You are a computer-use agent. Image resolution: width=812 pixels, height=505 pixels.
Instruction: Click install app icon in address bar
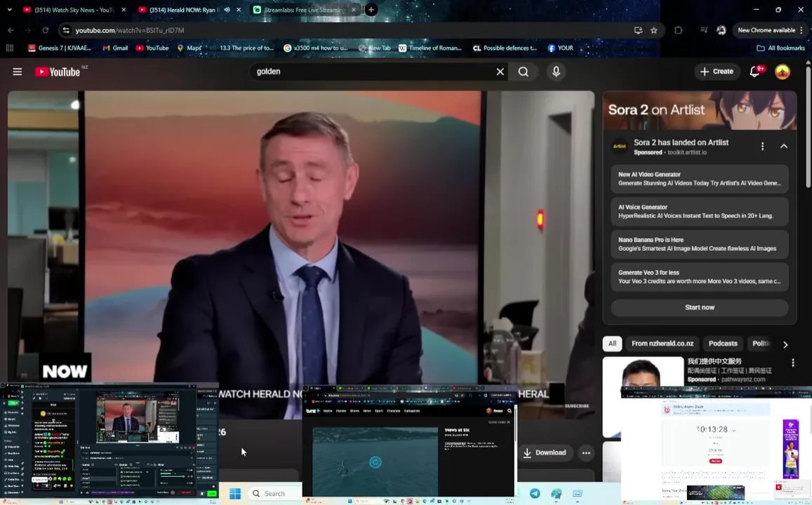[639, 31]
